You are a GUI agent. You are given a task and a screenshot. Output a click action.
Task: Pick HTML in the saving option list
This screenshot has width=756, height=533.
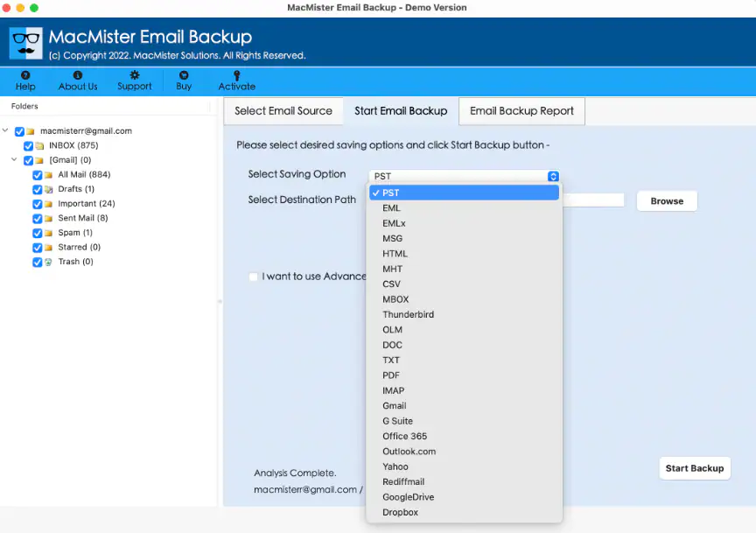pyautogui.click(x=464, y=254)
